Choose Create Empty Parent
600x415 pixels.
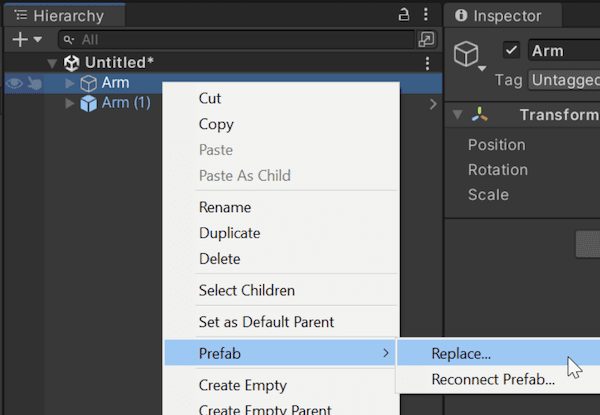point(281,408)
